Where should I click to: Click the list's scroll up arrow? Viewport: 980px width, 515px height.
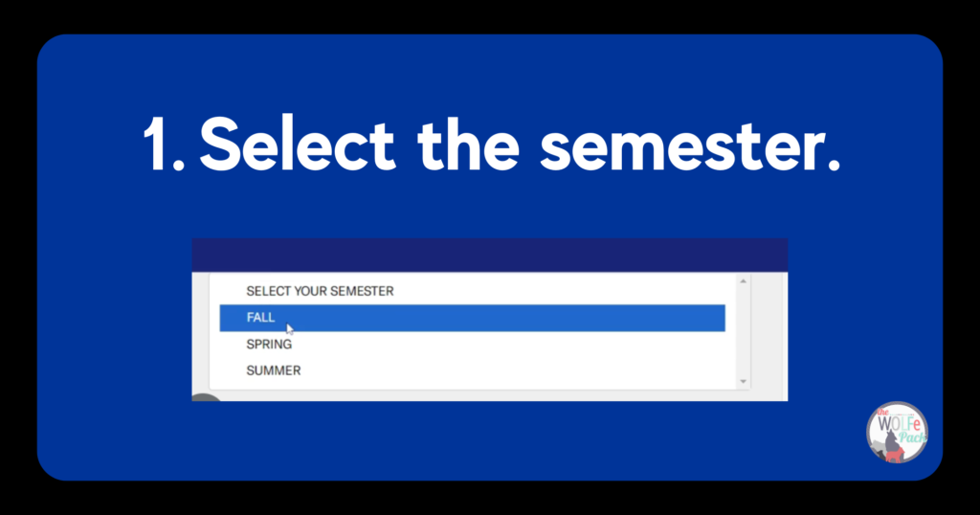click(x=743, y=281)
